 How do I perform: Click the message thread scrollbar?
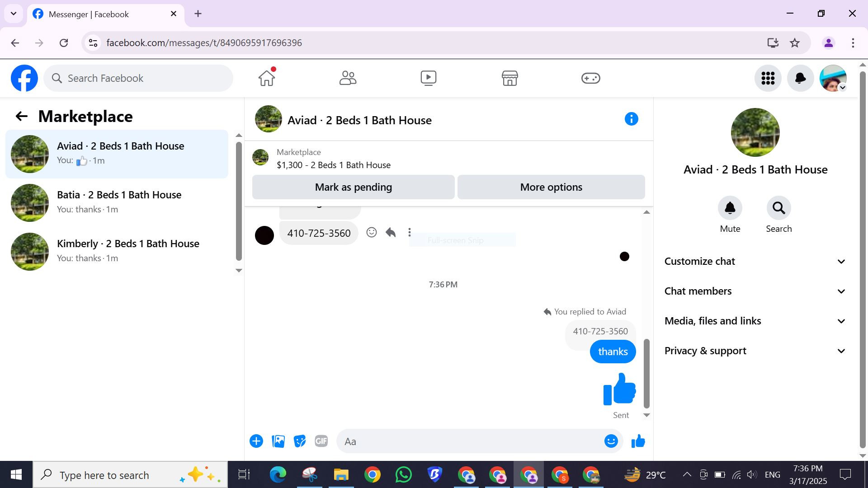[646, 373]
